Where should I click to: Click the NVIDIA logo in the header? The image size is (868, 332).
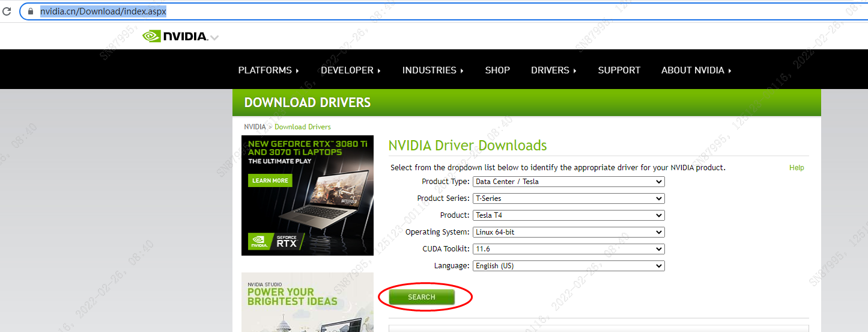click(x=175, y=36)
